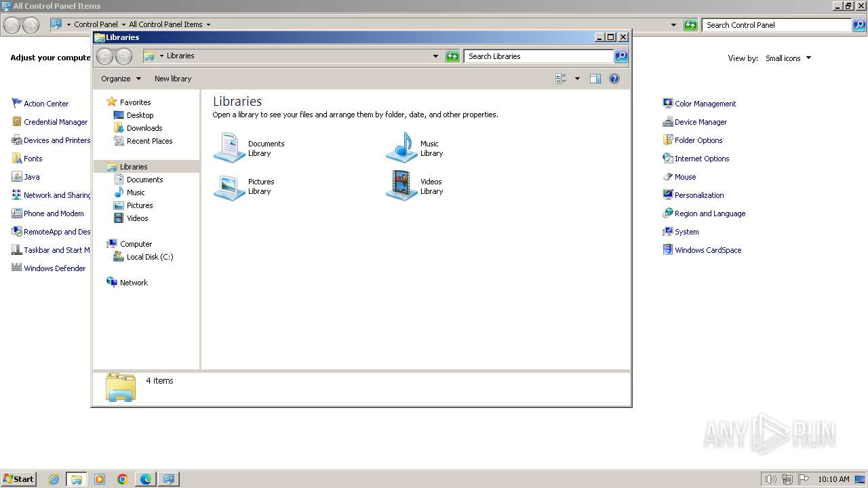Image resolution: width=868 pixels, height=488 pixels.
Task: Click the Libraries address breadcrumb
Action: (x=180, y=56)
